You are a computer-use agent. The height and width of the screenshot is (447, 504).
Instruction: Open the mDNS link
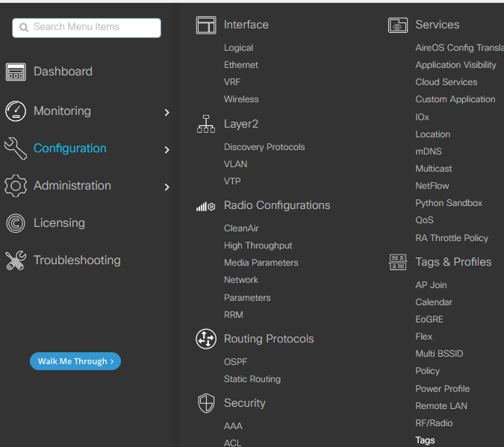429,151
